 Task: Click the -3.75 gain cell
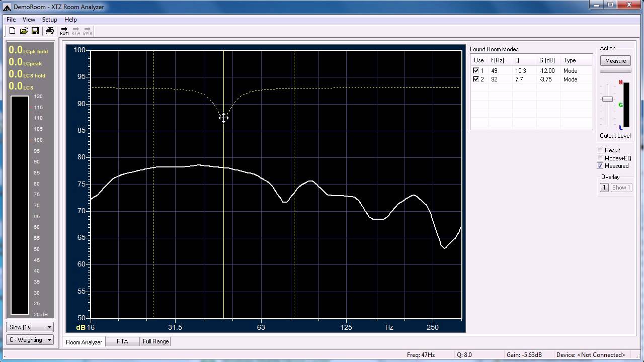click(x=546, y=79)
